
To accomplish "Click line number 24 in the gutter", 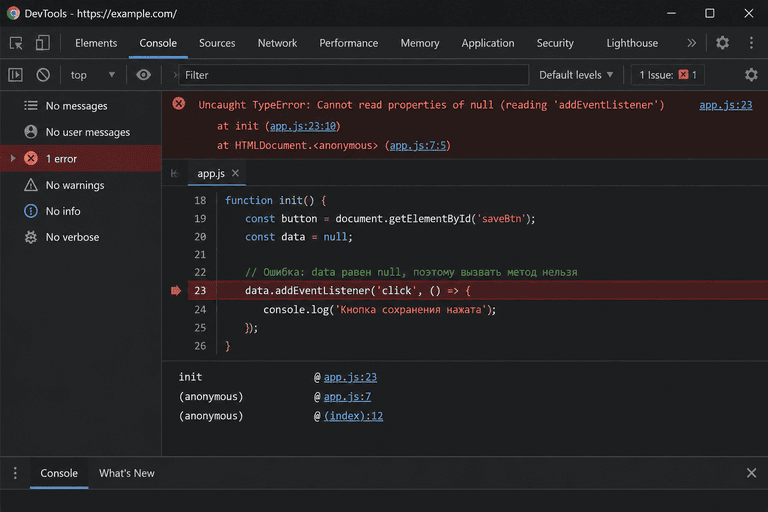I will coord(200,310).
